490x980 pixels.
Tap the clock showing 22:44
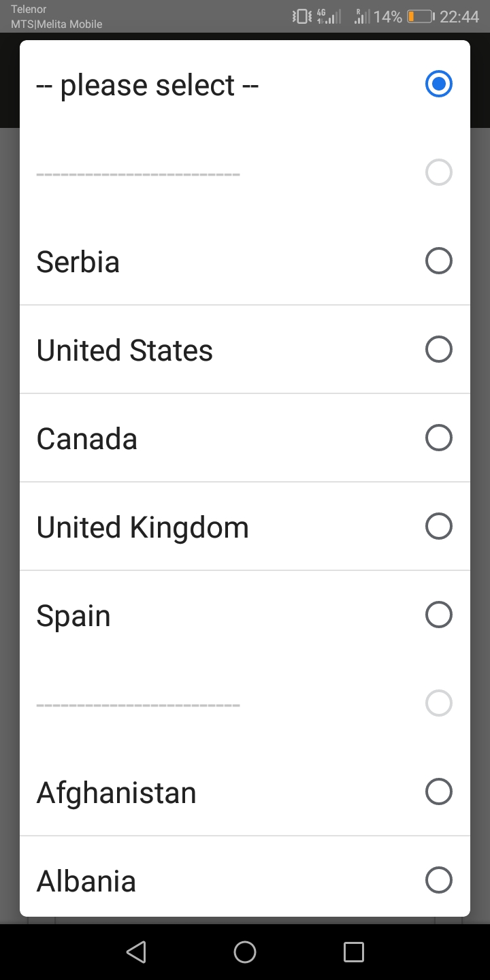tap(459, 17)
